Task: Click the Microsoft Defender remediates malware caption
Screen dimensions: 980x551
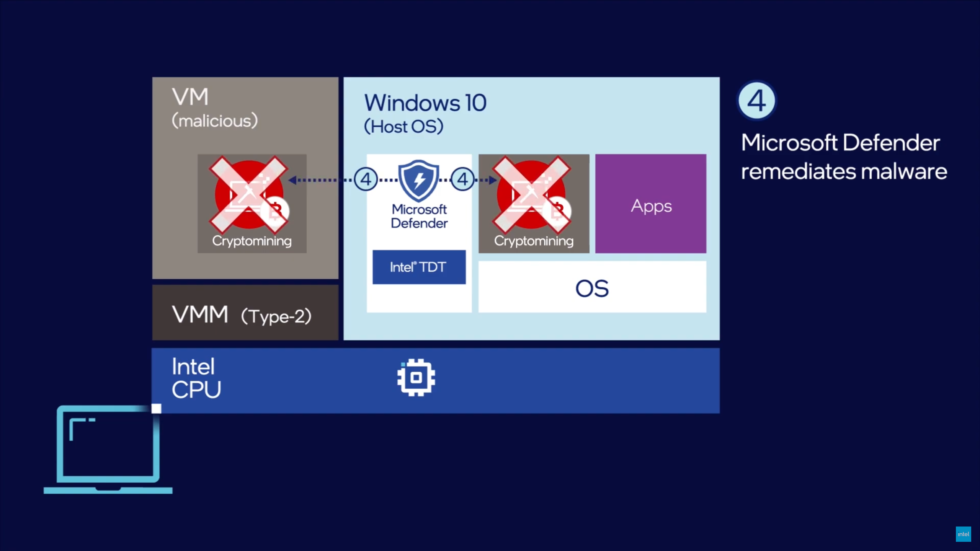Action: tap(844, 157)
